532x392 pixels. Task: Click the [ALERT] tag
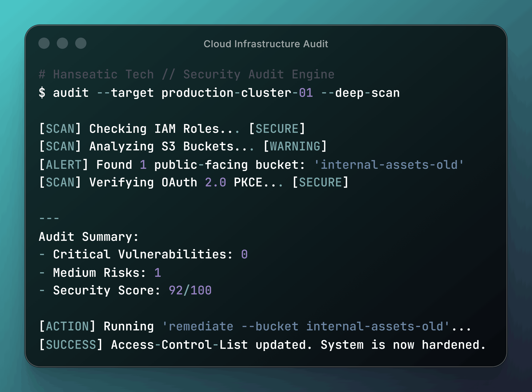tap(64, 165)
